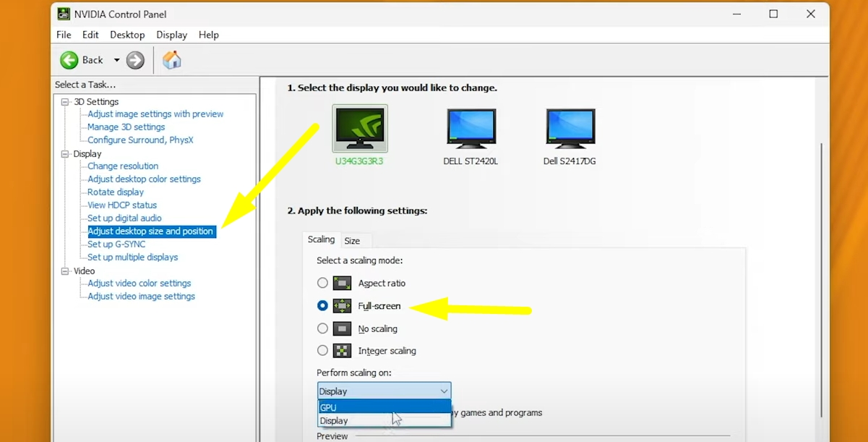Collapse the 3D Settings tree node

tap(65, 102)
